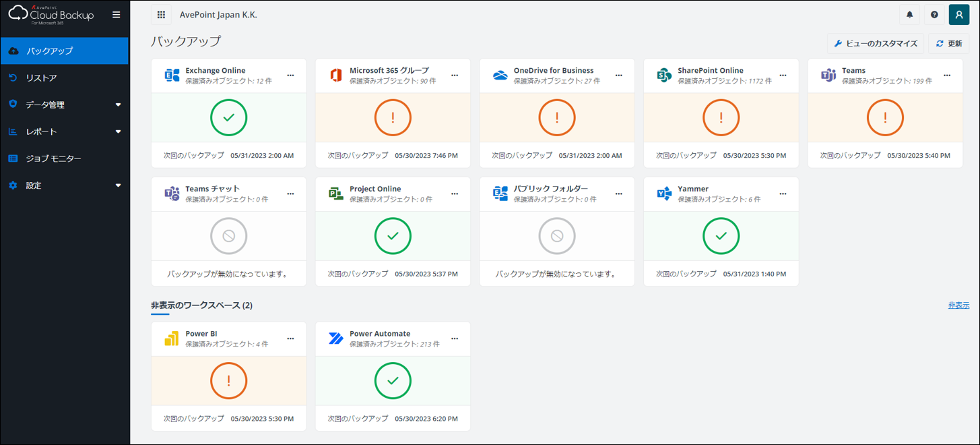
Task: Click Project Online next backup 05/30/2023 5:37 PM
Action: pos(426,274)
